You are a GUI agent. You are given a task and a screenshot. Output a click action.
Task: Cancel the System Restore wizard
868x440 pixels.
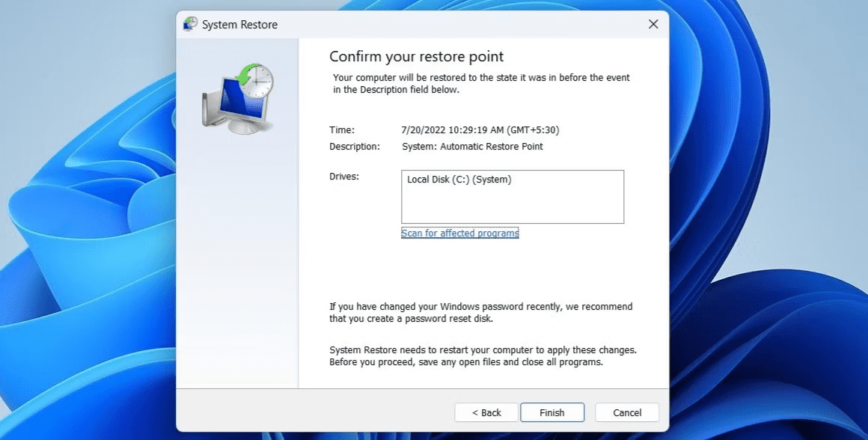(626, 412)
